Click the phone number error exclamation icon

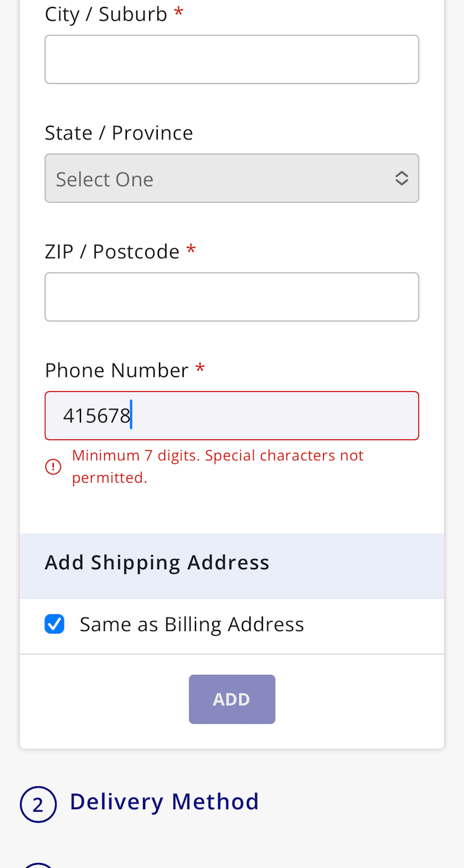[54, 467]
